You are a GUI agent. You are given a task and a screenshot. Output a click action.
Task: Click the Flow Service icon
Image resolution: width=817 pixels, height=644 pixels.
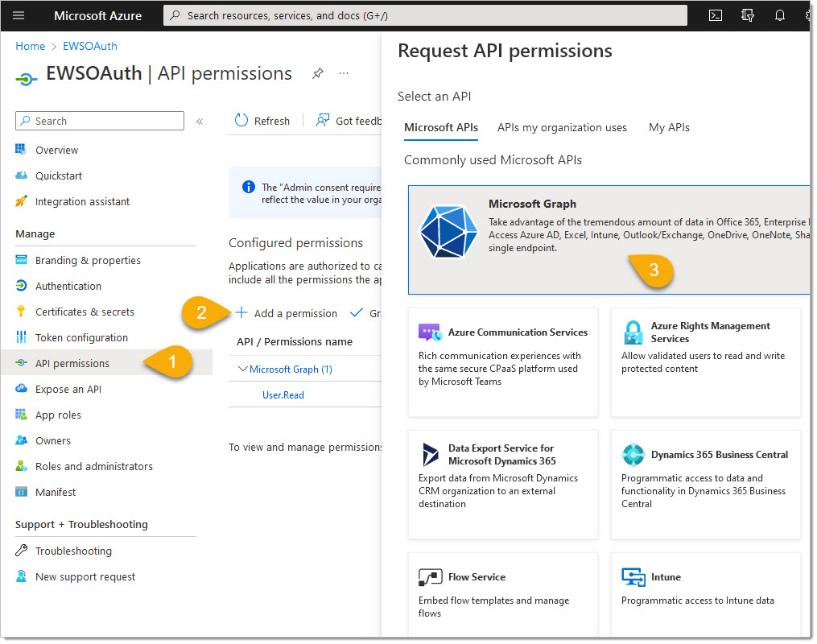click(x=431, y=578)
